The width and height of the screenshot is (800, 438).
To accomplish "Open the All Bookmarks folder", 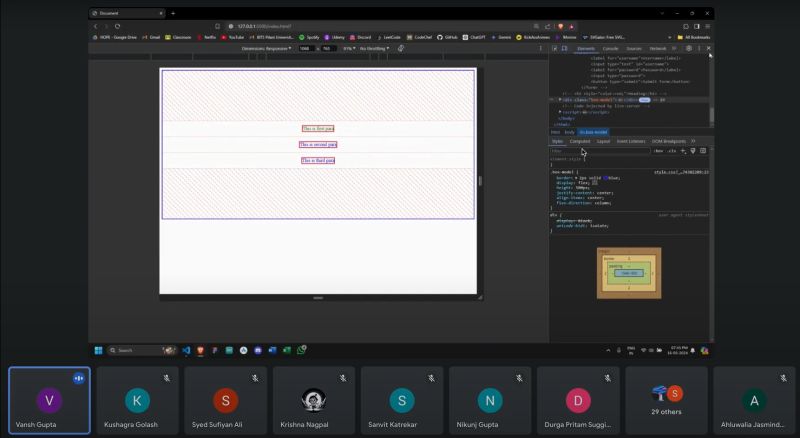I will 694,37.
